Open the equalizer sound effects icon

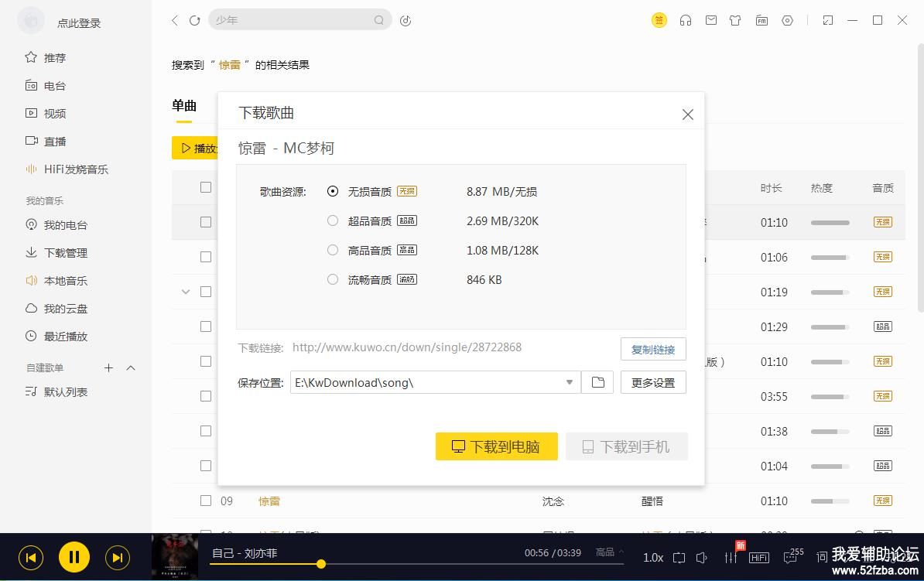click(x=731, y=557)
